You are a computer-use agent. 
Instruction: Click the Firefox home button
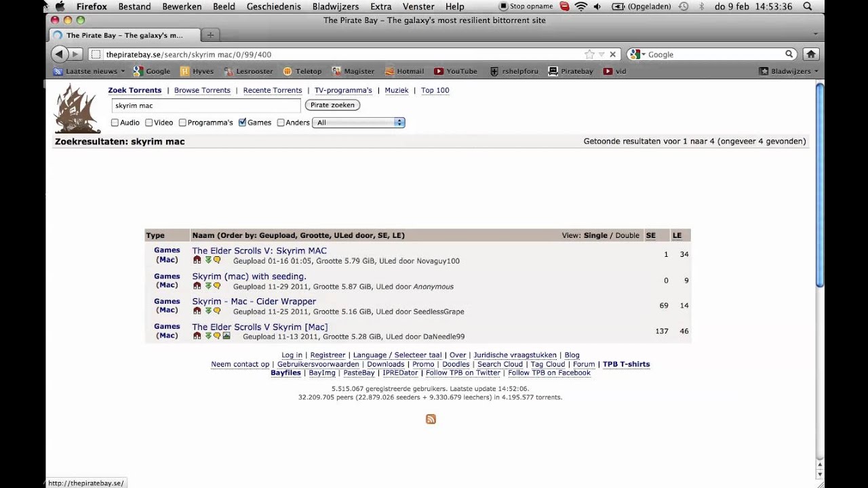(x=810, y=54)
